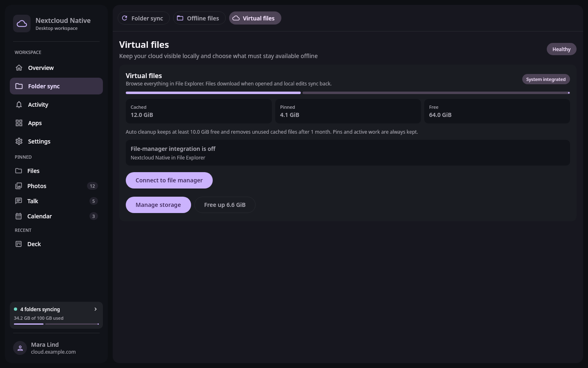The width and height of the screenshot is (588, 368).
Task: Click the Settings gear icon
Action: click(x=19, y=141)
